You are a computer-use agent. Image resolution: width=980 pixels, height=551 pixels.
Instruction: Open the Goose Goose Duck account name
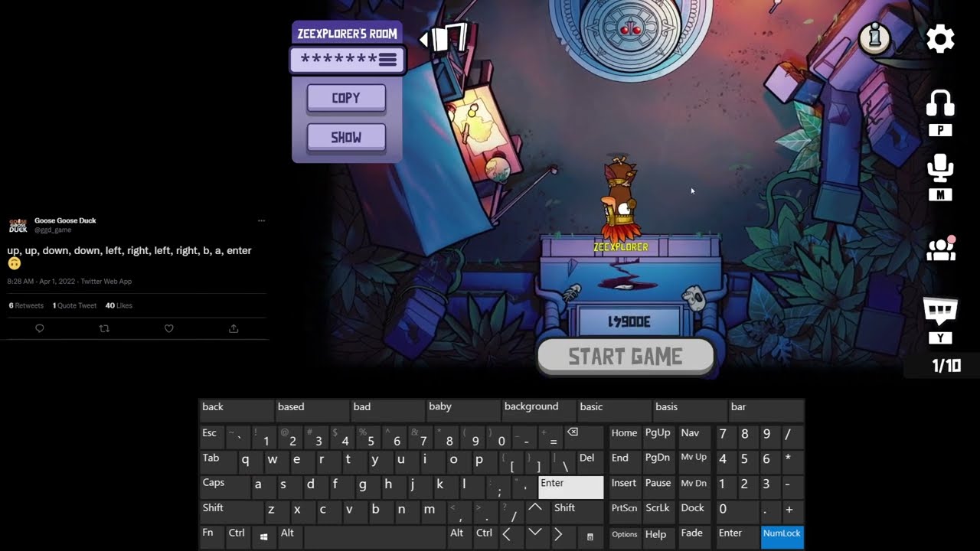tap(65, 220)
